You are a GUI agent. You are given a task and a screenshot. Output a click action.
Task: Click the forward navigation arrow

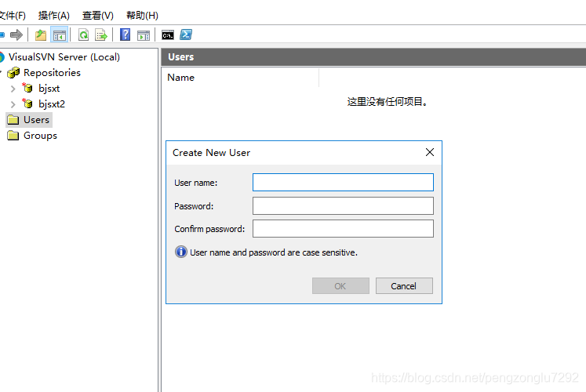point(16,35)
